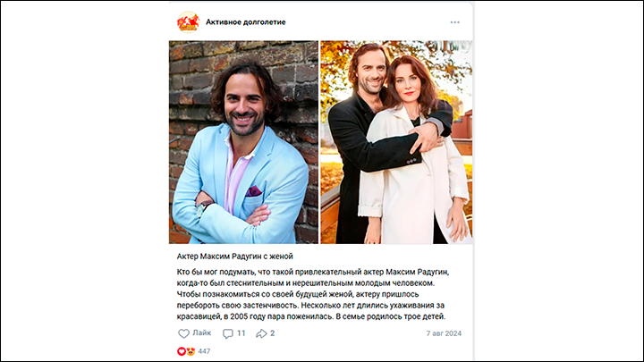Click the yellow smiling reaction emoji

pos(191,351)
